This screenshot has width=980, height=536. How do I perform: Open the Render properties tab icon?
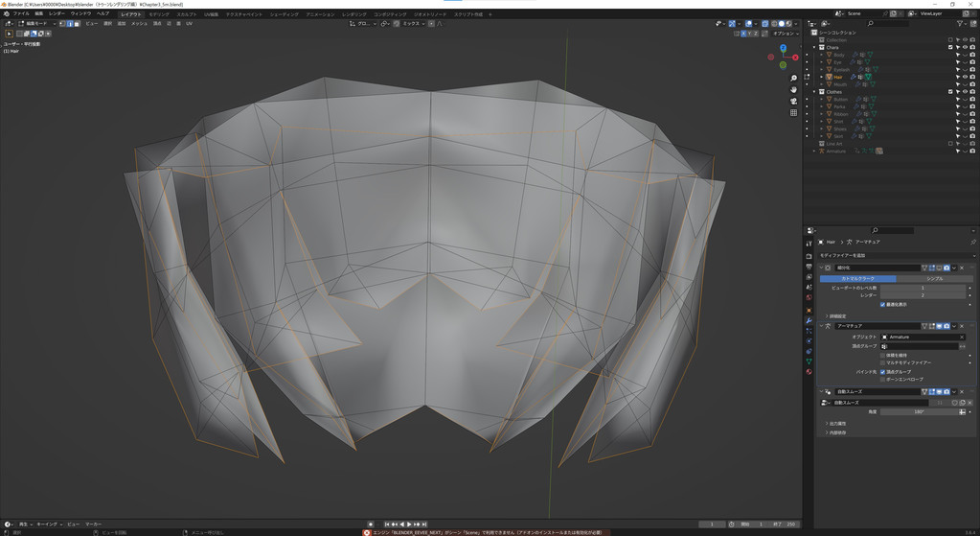pyautogui.click(x=809, y=256)
